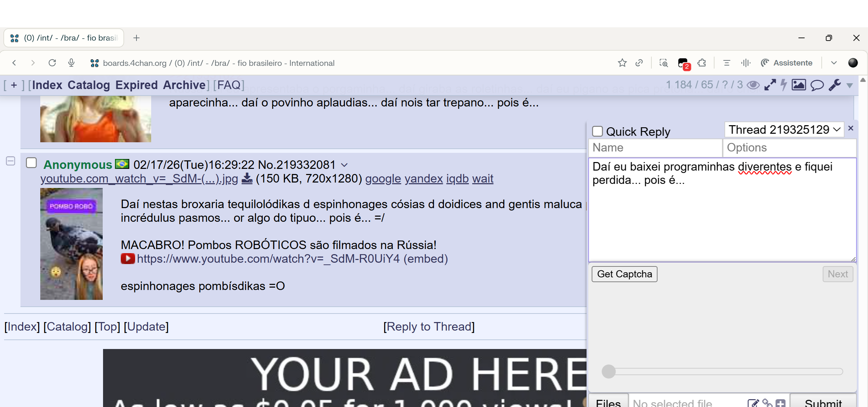Tick the checkbox for post No.219332081

pos(31,163)
